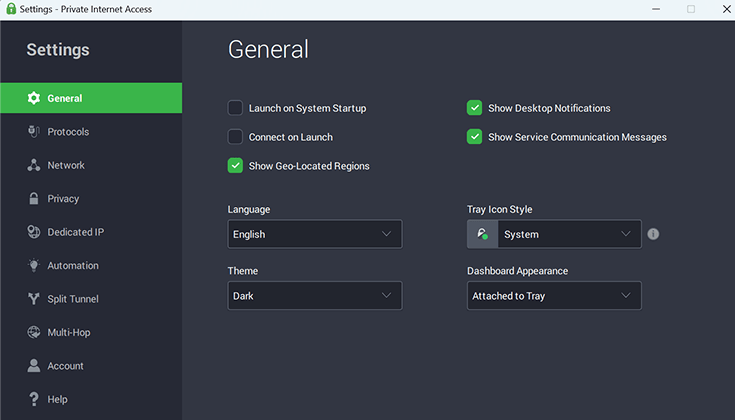Click the Dedicated IP globe icon
This screenshot has height=420, width=735.
34,232
